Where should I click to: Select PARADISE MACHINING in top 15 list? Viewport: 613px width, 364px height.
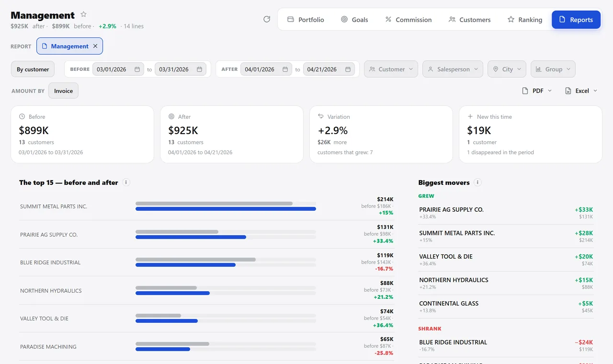click(x=48, y=347)
